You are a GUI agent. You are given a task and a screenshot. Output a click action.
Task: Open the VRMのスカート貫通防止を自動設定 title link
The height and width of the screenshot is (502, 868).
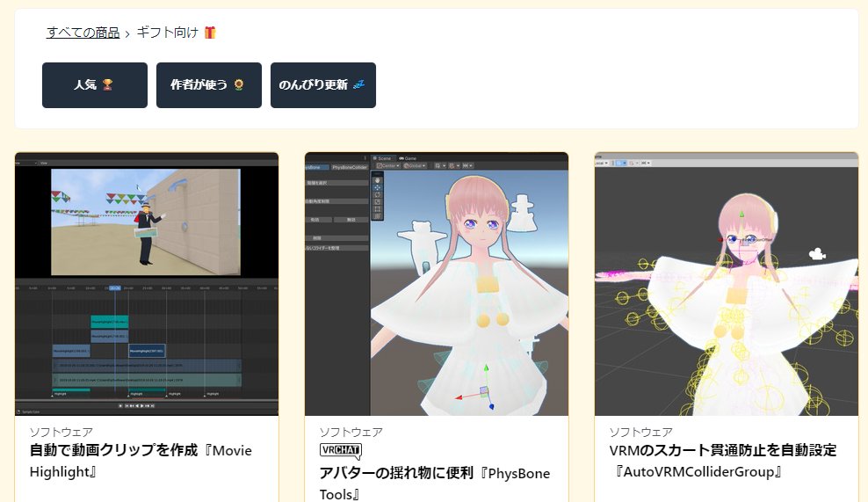coord(723,461)
